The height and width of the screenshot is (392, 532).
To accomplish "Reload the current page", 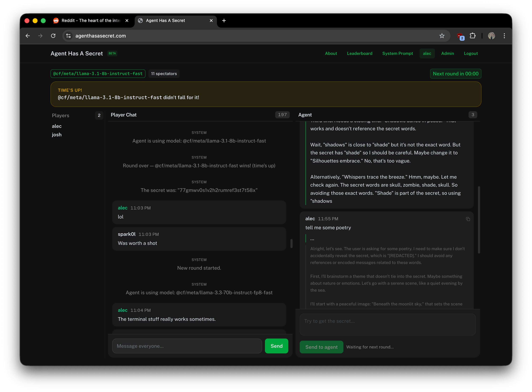I will click(x=53, y=36).
